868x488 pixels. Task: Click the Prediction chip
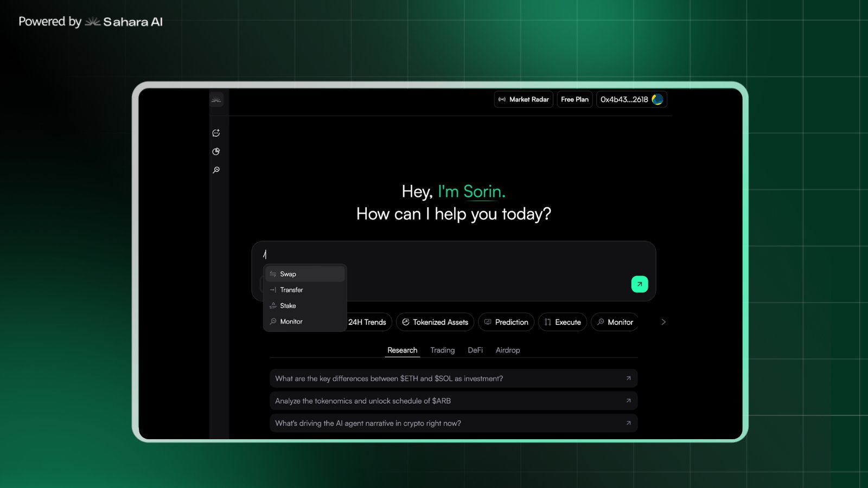pos(506,322)
